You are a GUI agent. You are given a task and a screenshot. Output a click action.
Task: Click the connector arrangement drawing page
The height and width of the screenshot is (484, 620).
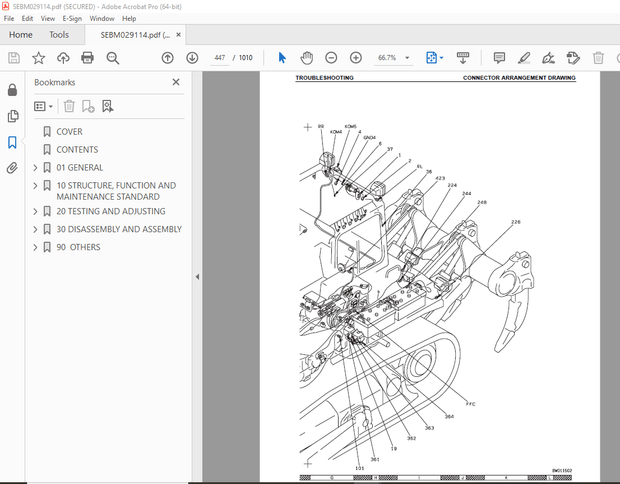[x=430, y=277]
